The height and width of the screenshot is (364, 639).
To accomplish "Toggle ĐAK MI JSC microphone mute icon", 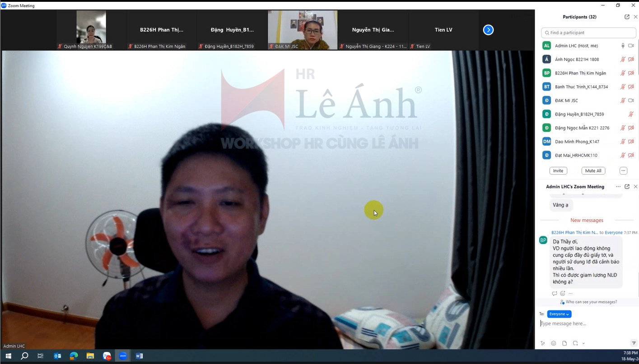I will pyautogui.click(x=623, y=101).
